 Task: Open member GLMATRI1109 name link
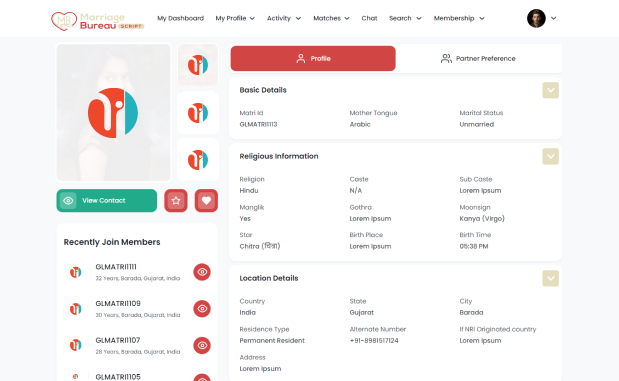(x=118, y=304)
